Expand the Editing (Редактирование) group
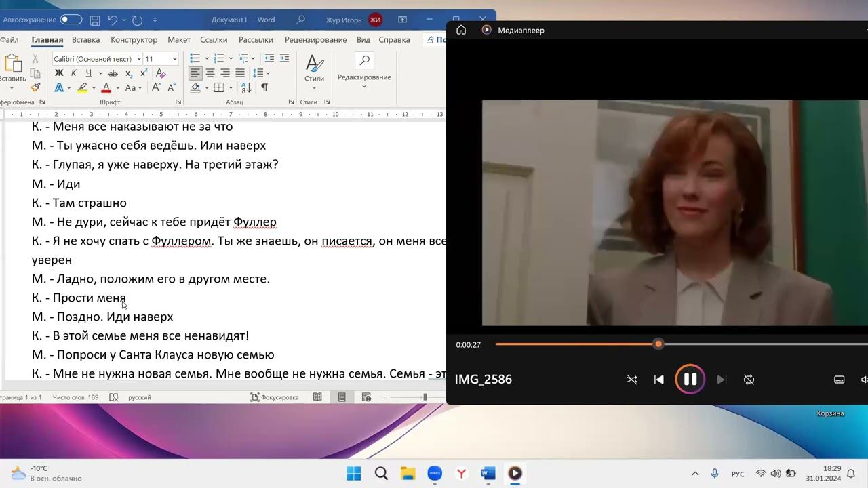Image resolution: width=868 pixels, height=488 pixels. tap(364, 71)
